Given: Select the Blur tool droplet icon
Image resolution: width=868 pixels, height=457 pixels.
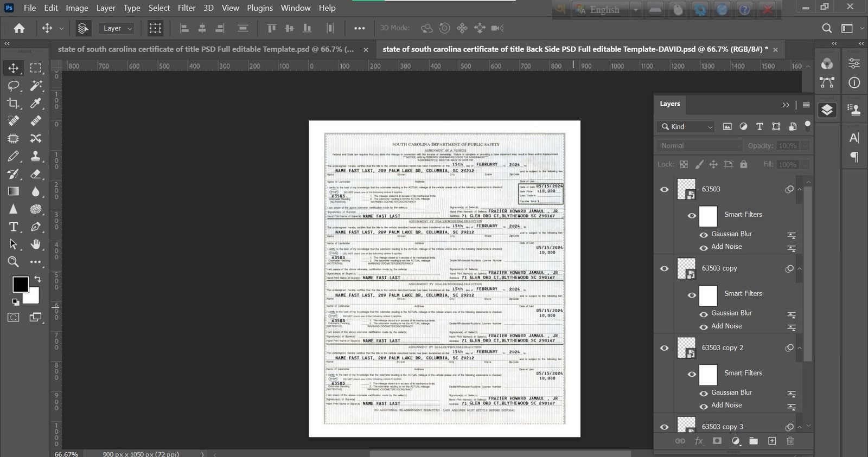Looking at the screenshot, I should pos(36,191).
